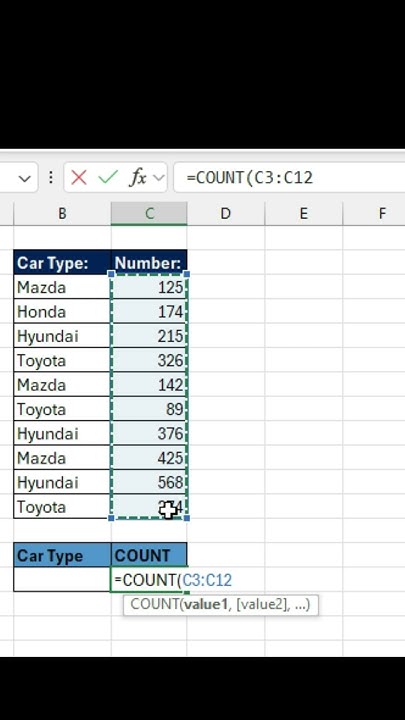This screenshot has width=405, height=720.
Task: Select column C header
Action: point(149,214)
